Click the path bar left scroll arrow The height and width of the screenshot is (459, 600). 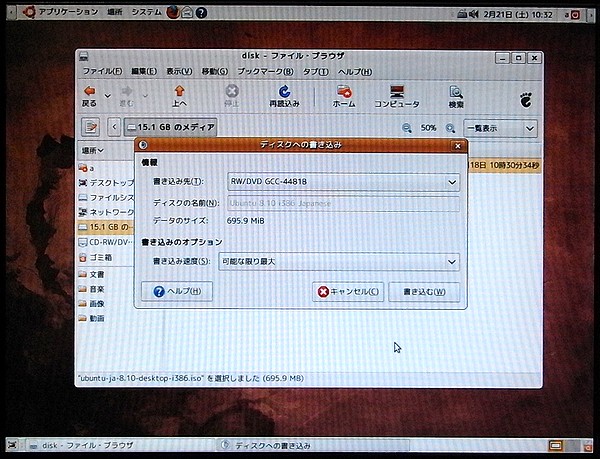coord(114,127)
